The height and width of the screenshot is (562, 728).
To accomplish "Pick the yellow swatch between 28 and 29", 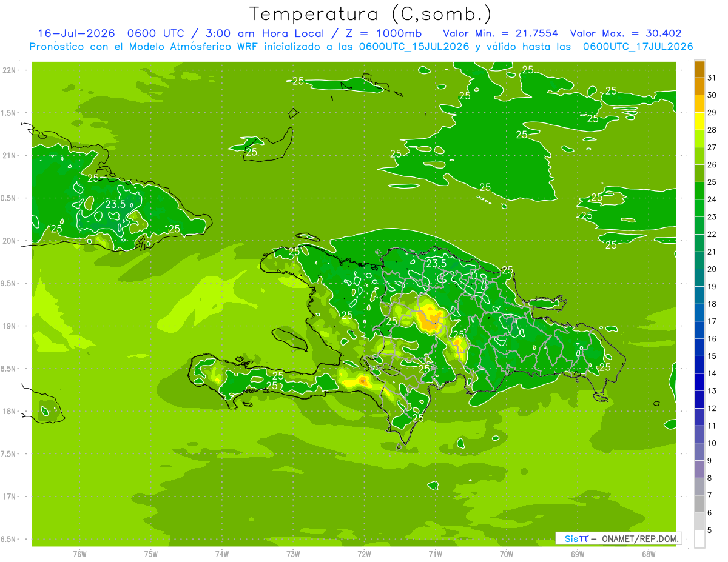I will [699, 121].
